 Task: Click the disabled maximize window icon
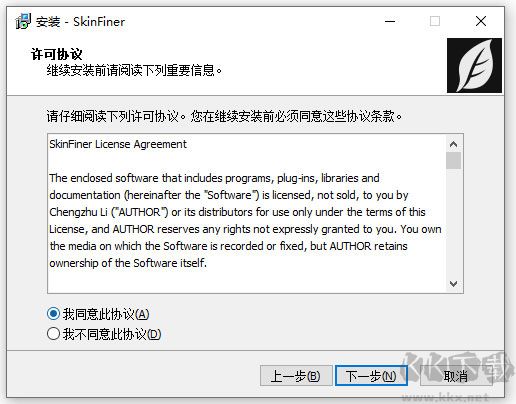[435, 21]
